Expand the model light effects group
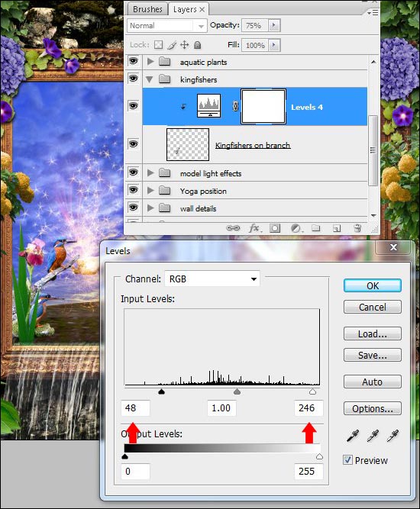 [x=150, y=172]
